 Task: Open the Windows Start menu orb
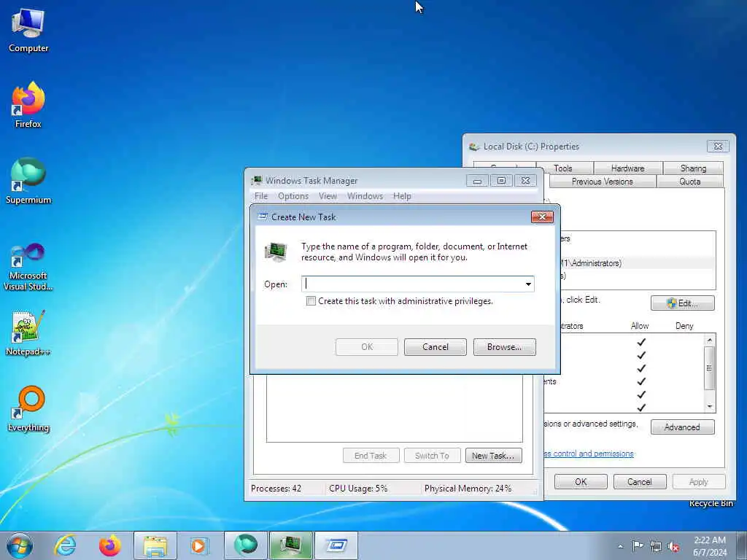pyautogui.click(x=20, y=545)
